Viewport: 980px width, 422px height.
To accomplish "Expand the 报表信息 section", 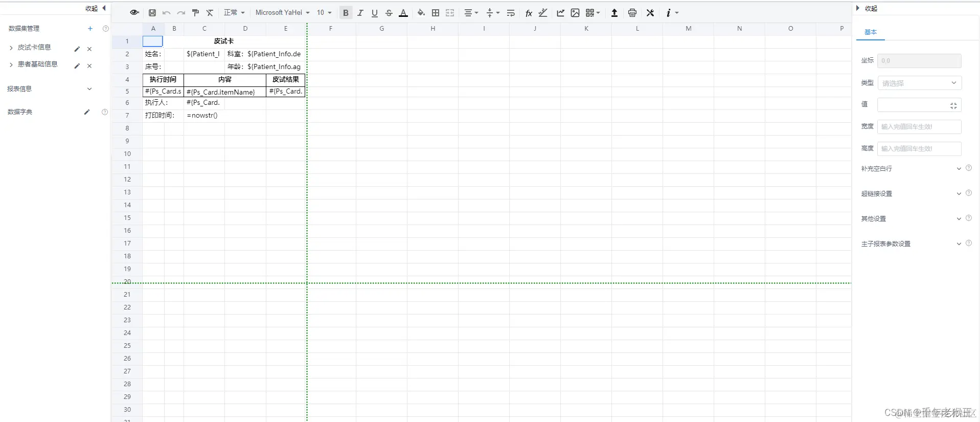I will point(89,89).
